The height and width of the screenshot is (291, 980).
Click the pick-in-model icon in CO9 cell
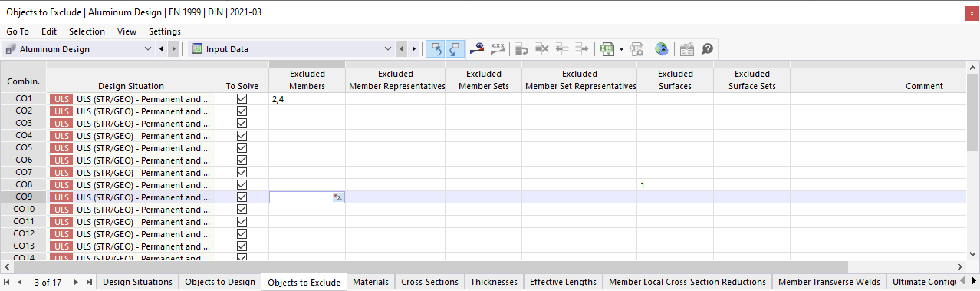pyautogui.click(x=337, y=197)
